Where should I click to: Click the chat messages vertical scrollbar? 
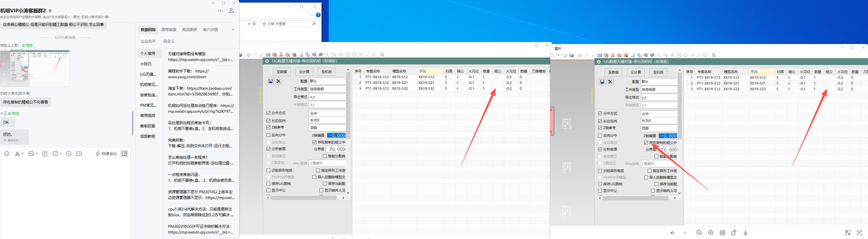click(132, 124)
